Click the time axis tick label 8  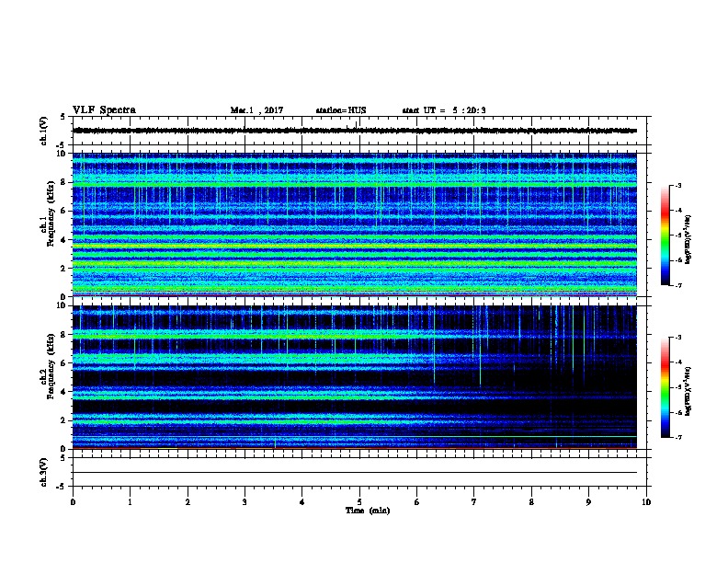pyautogui.click(x=531, y=502)
